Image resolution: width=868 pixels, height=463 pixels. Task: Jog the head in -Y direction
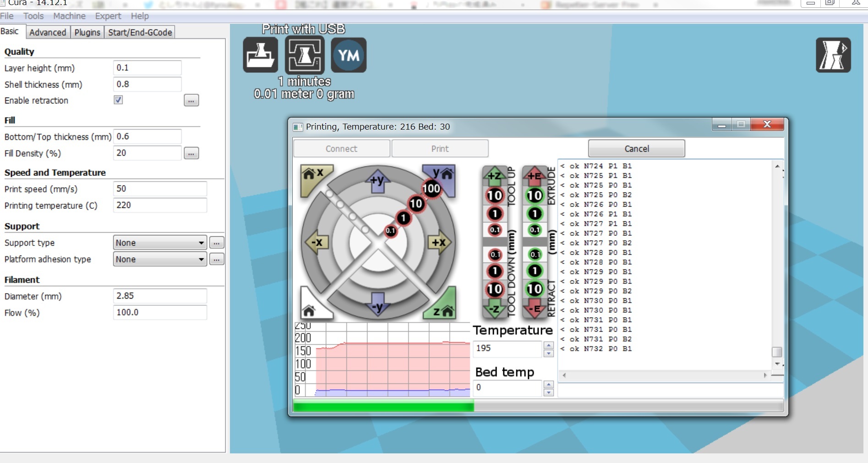[378, 305]
